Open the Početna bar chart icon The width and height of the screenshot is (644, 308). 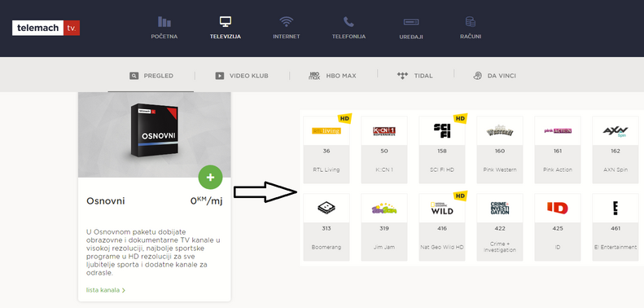164,22
